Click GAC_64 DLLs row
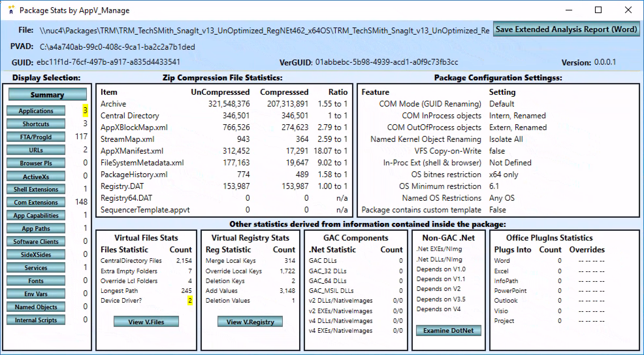 click(356, 281)
